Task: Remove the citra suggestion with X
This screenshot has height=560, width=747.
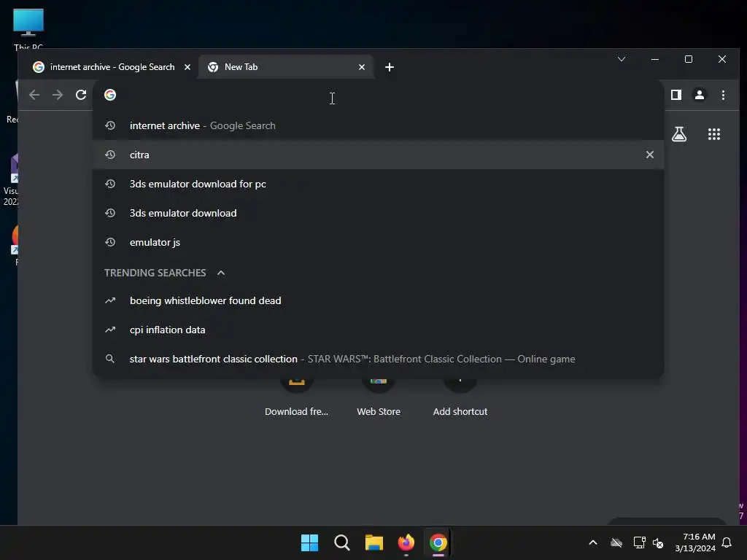Action: pos(649,155)
